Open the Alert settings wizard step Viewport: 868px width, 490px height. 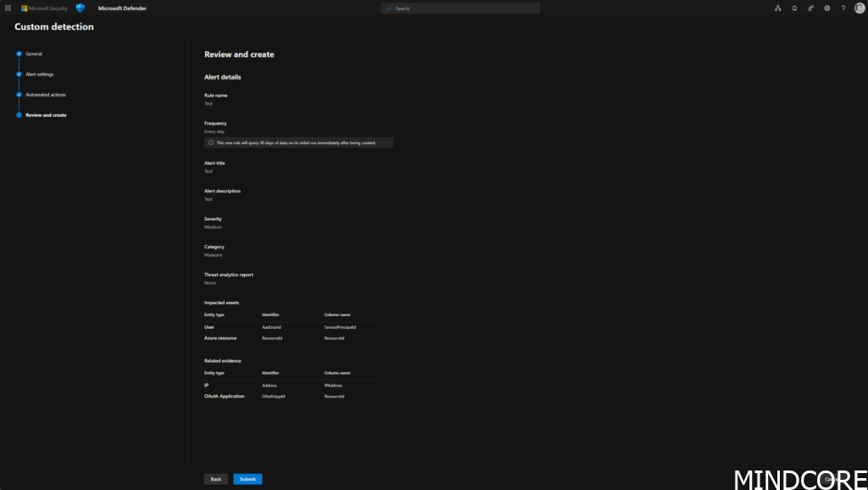click(40, 75)
